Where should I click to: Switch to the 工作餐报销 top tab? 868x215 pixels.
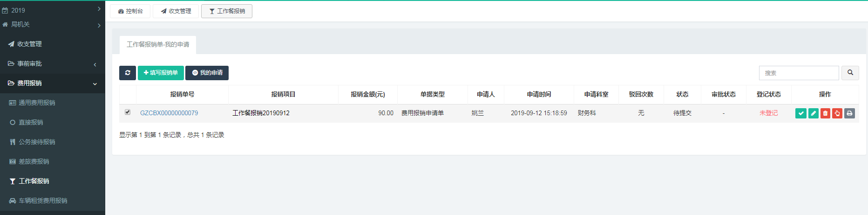[x=227, y=11]
